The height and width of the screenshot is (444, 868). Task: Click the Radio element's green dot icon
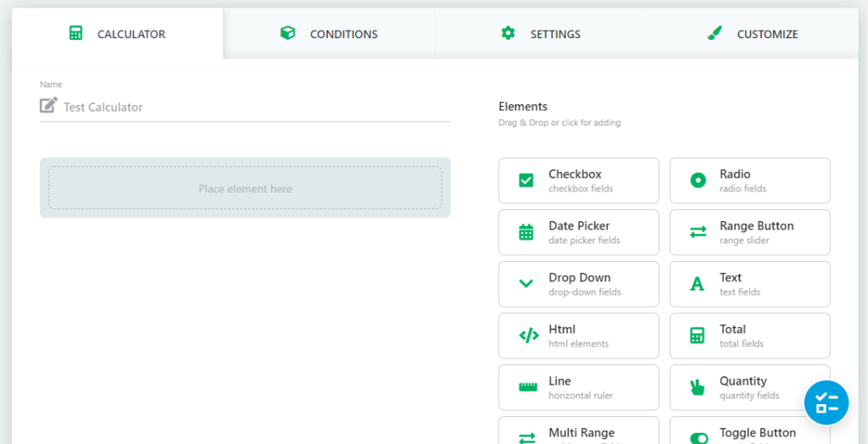pos(698,180)
